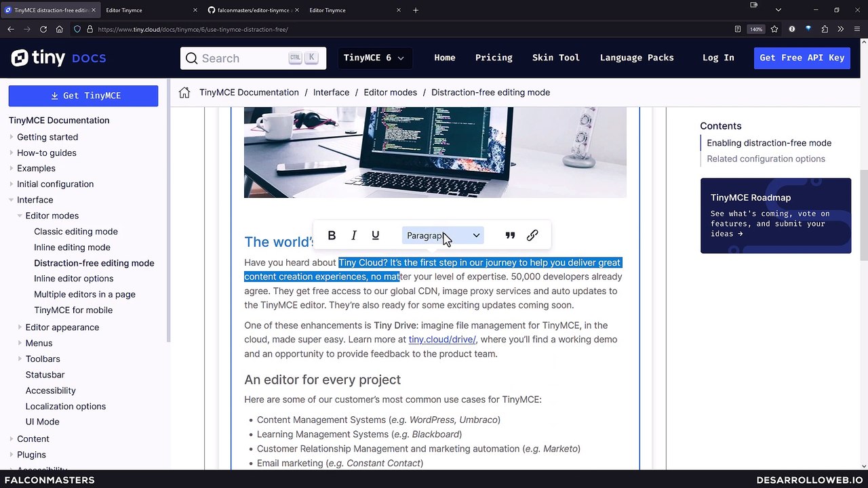Open the TinyMCE 6 version dropdown
Viewport: 868px width, 488px height.
coord(374,58)
